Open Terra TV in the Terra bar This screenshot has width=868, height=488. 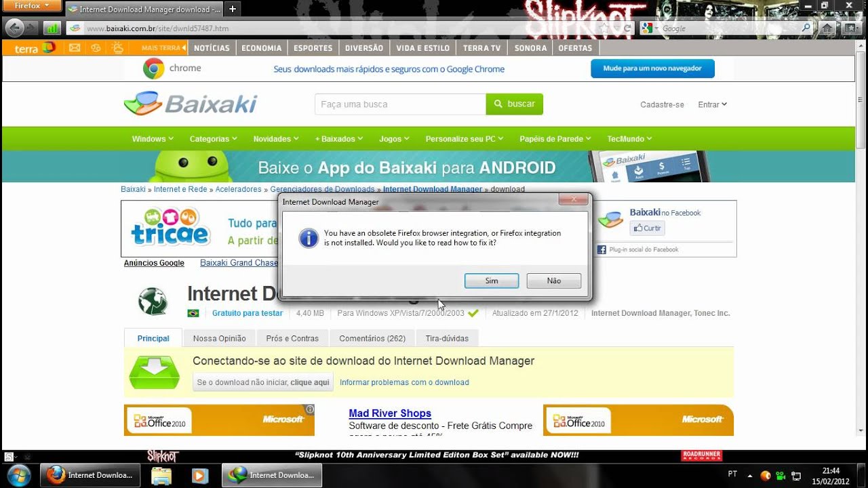pyautogui.click(x=481, y=48)
